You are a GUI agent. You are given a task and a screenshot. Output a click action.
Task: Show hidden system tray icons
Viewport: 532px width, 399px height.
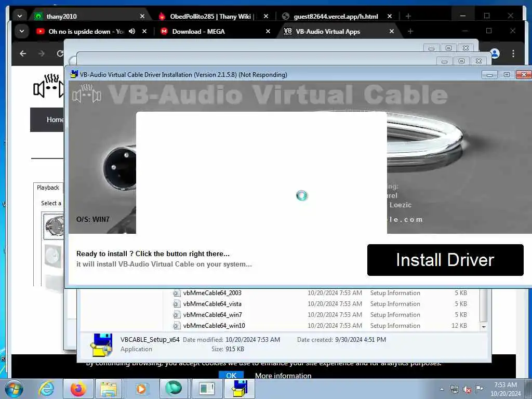[x=442, y=389]
